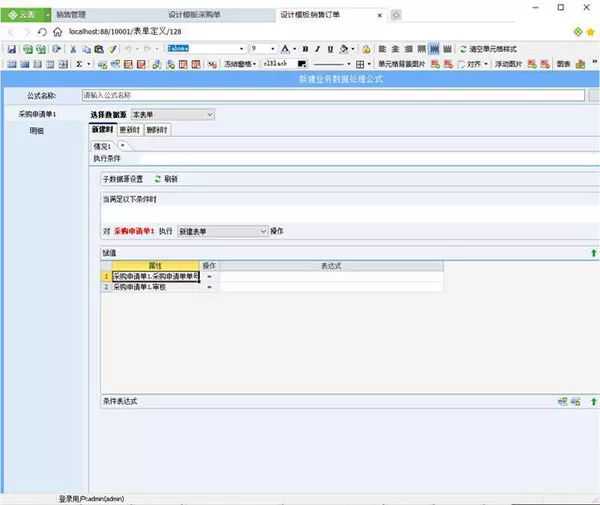Toggle bold formatting
The height and width of the screenshot is (505, 600).
tap(305, 49)
